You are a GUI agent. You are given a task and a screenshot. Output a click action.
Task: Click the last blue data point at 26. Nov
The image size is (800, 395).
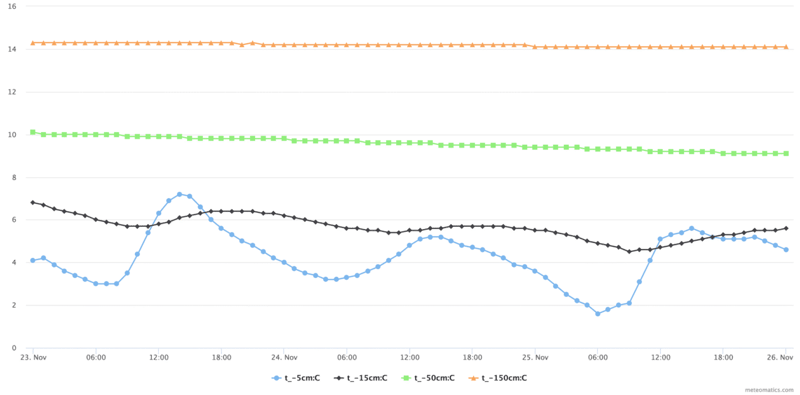786,250
